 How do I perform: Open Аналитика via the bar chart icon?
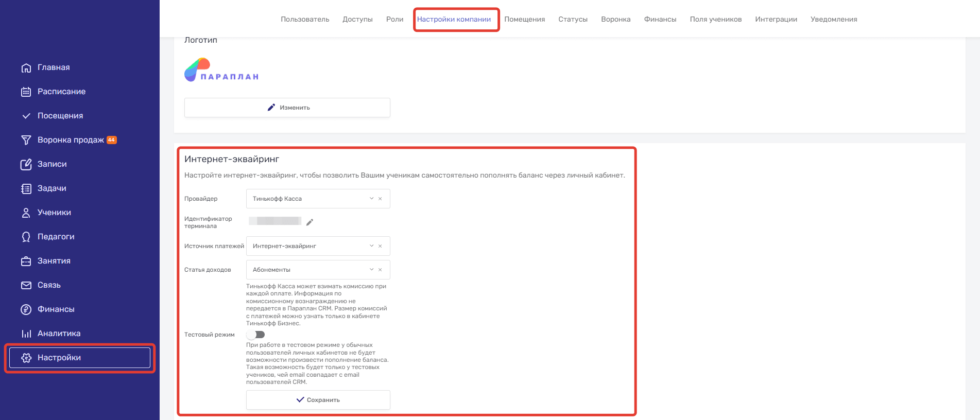click(26, 334)
